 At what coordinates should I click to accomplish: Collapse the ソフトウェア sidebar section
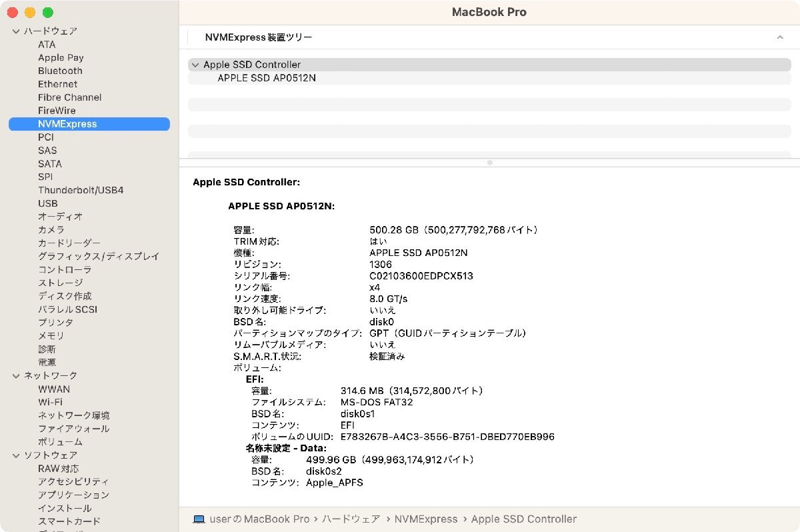click(16, 455)
